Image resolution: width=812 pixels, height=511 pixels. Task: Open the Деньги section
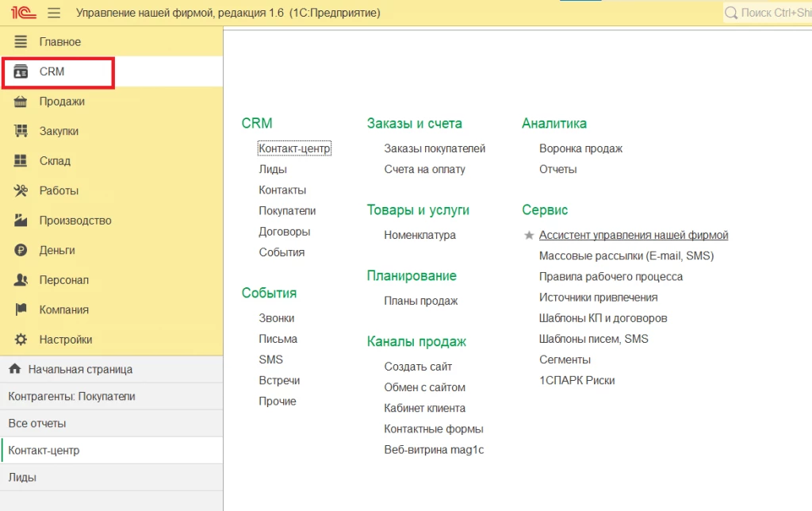coord(112,250)
